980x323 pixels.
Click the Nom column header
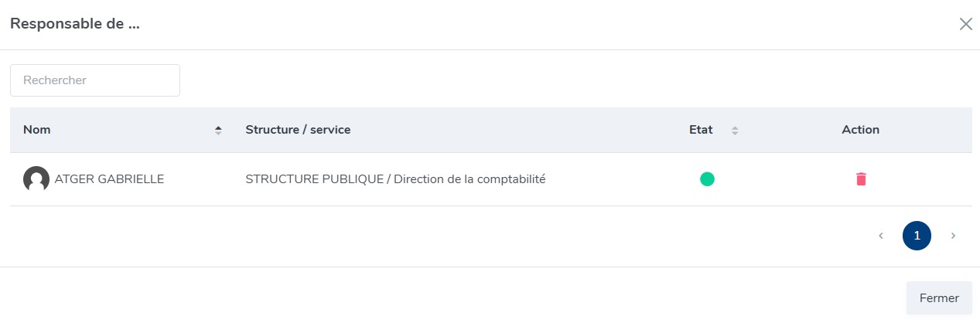(37, 130)
